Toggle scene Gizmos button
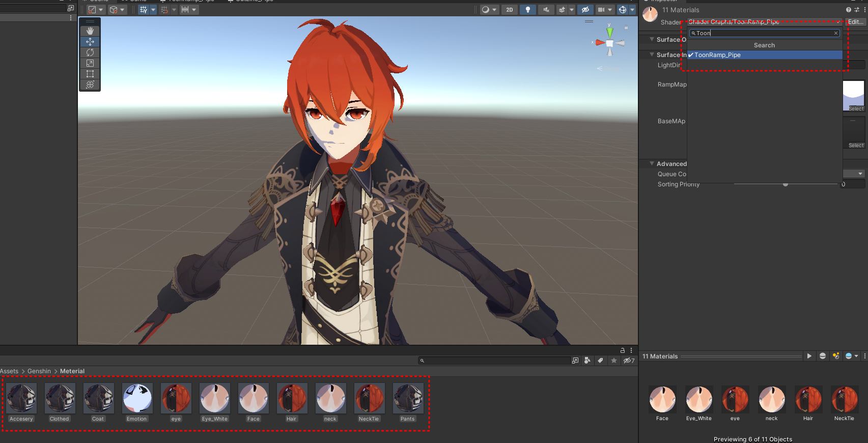Screen dimensions: 868x443 pyautogui.click(x=623, y=10)
